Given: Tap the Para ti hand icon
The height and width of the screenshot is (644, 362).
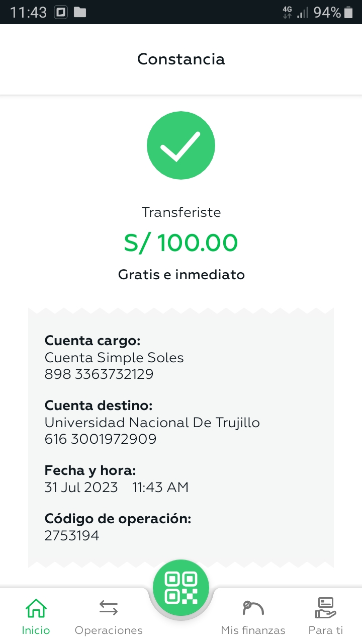Looking at the screenshot, I should click(325, 608).
